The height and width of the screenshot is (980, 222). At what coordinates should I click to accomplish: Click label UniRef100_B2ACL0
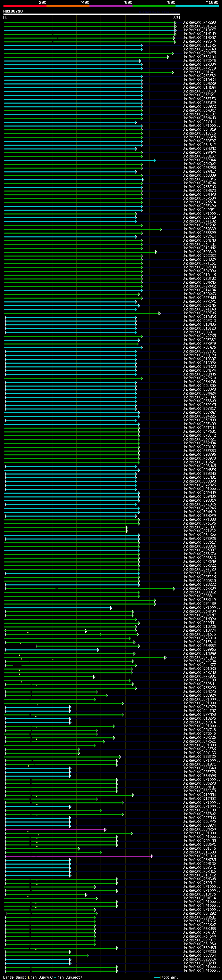click(x=199, y=573)
